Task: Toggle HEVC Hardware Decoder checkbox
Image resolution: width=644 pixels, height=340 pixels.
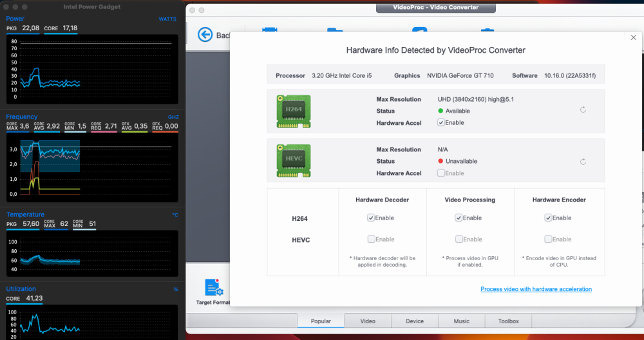Action: (371, 239)
